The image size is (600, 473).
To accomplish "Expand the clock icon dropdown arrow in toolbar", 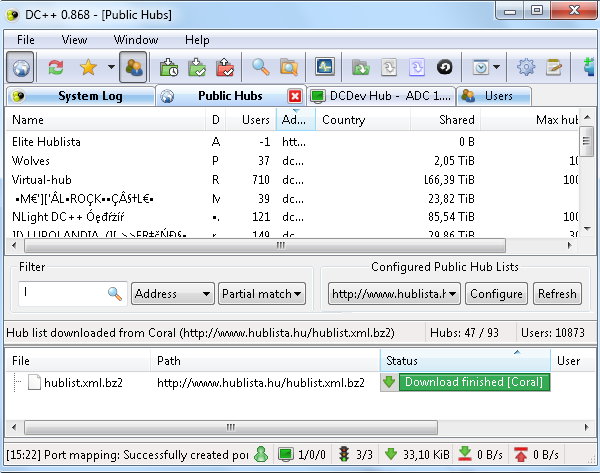I will [496, 67].
